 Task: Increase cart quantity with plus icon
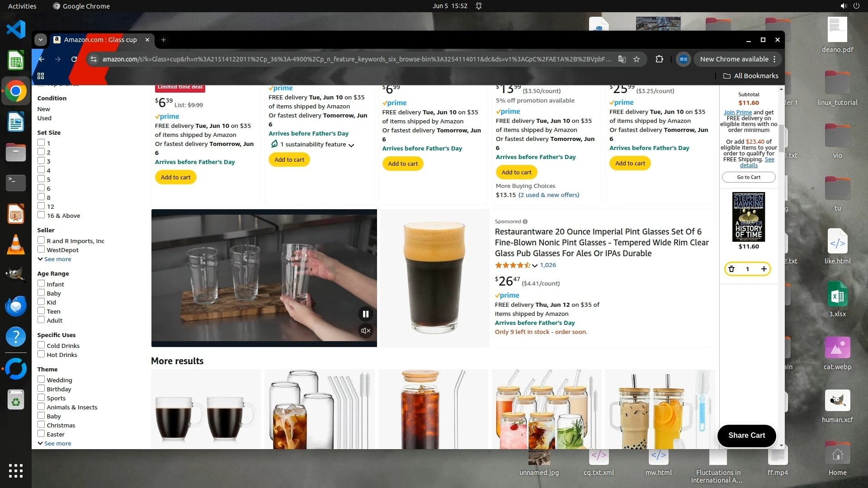click(764, 269)
